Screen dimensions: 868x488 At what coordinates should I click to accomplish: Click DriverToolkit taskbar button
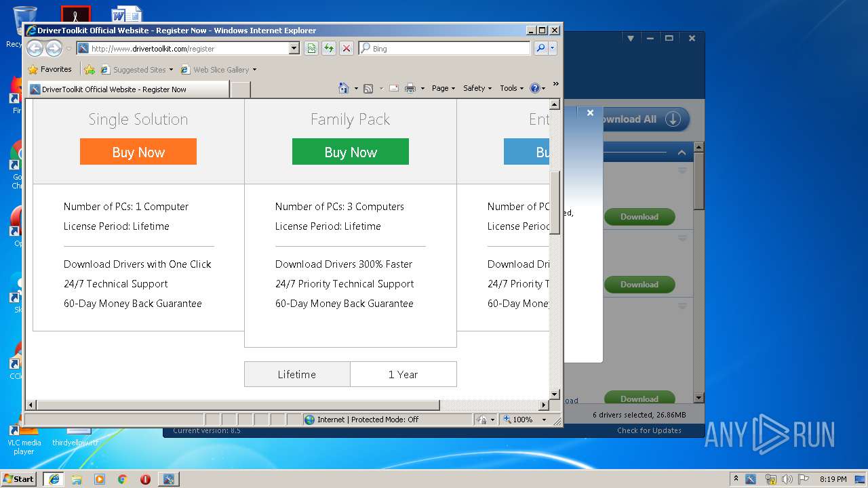click(168, 479)
